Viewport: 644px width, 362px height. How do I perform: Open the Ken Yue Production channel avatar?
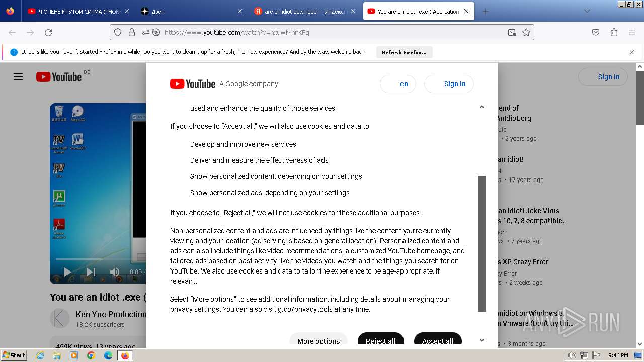tap(59, 318)
